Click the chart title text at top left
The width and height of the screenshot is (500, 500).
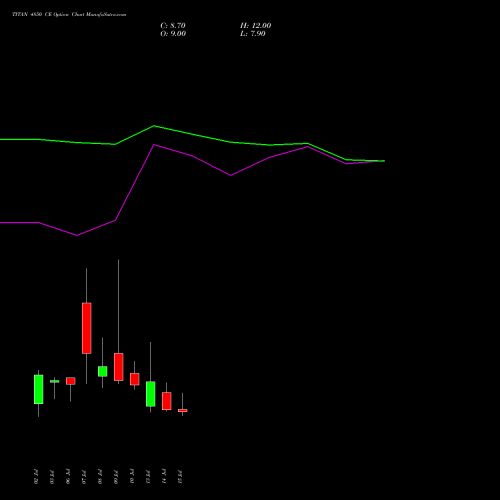69,15
